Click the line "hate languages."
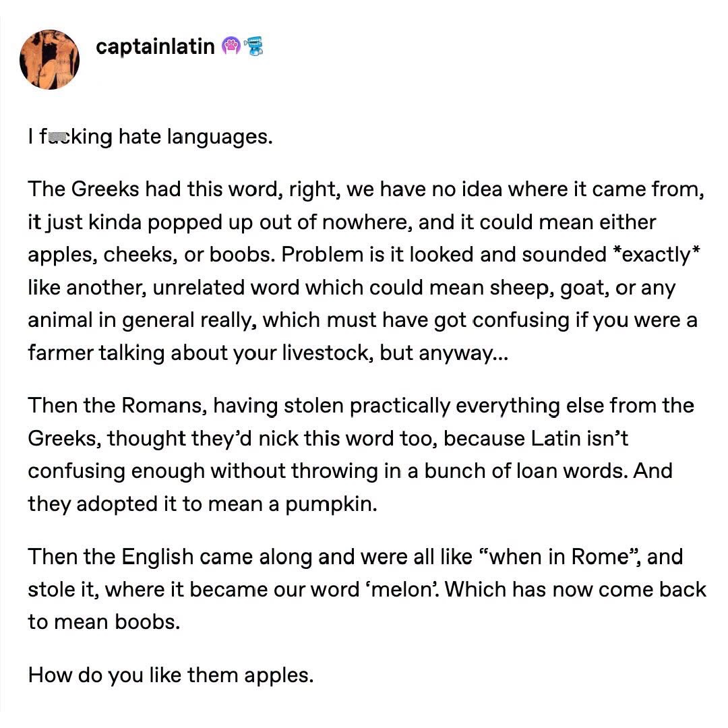 [195, 138]
